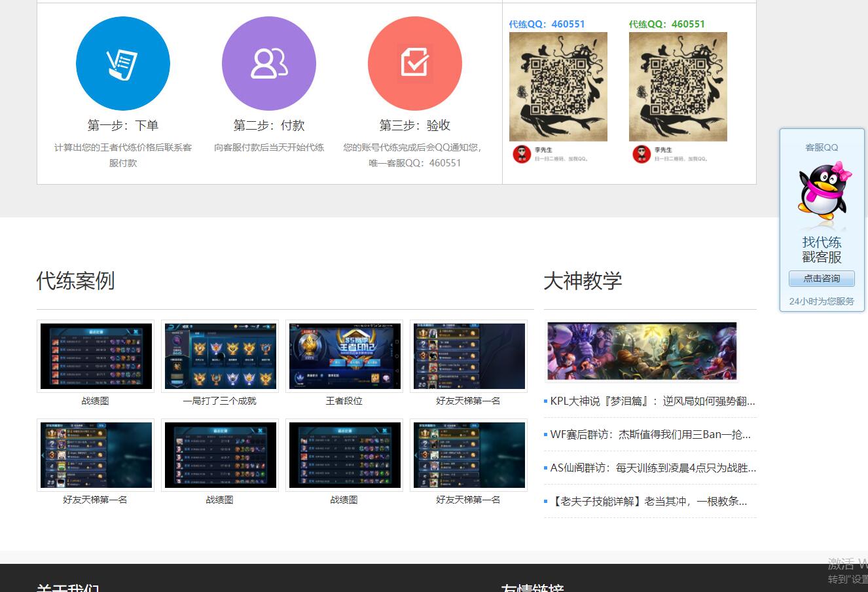Open the WF赛后群访 article about 杰斯
The height and width of the screenshot is (592, 868).
[x=648, y=434]
